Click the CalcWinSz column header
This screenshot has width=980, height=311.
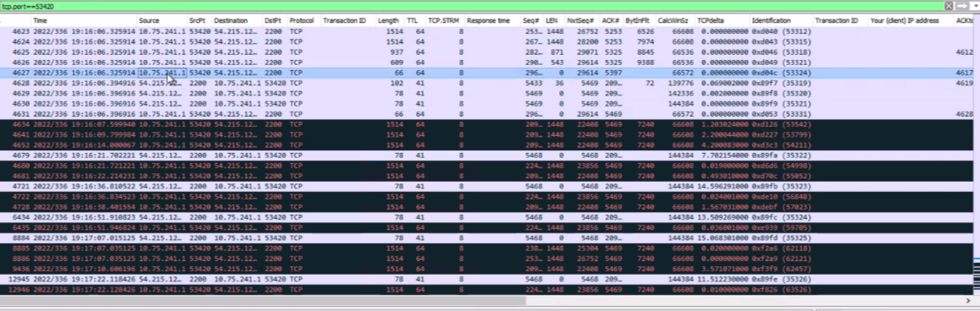point(676,20)
